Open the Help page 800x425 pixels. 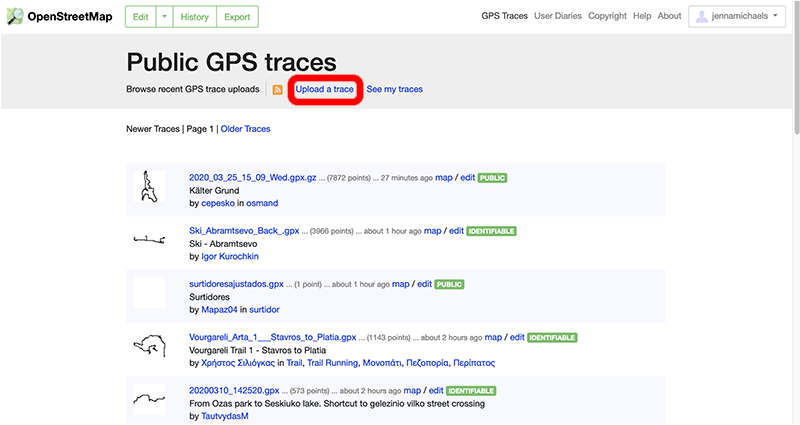[642, 16]
